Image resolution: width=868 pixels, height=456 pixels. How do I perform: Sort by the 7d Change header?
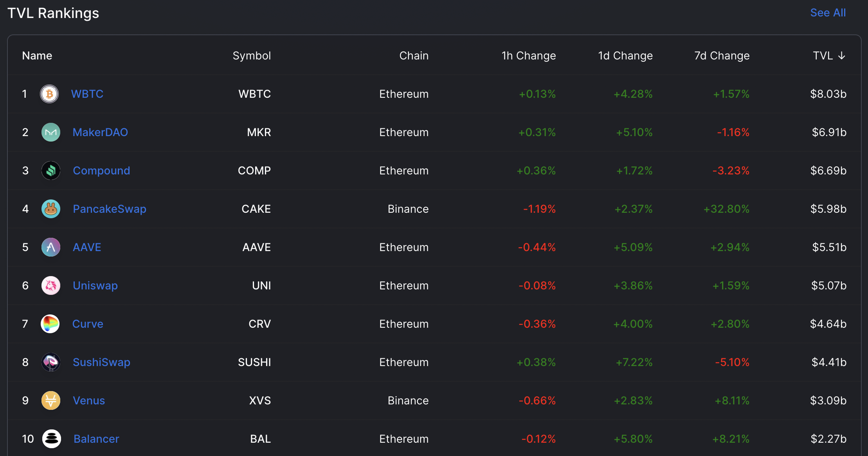click(x=722, y=56)
